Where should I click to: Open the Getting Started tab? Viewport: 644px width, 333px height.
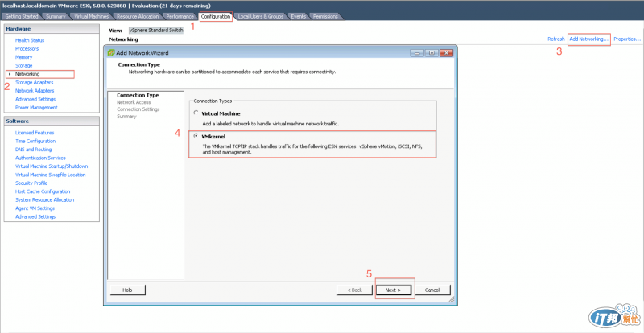22,16
